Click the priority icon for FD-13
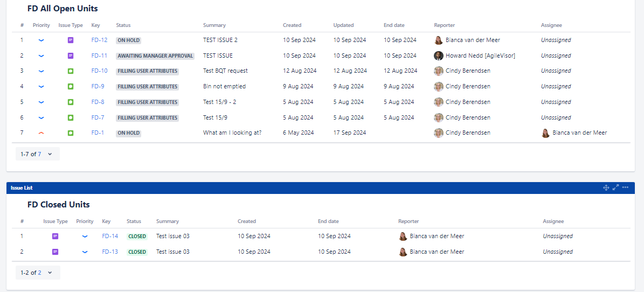Viewport: 644px width, 292px height. pyautogui.click(x=85, y=252)
